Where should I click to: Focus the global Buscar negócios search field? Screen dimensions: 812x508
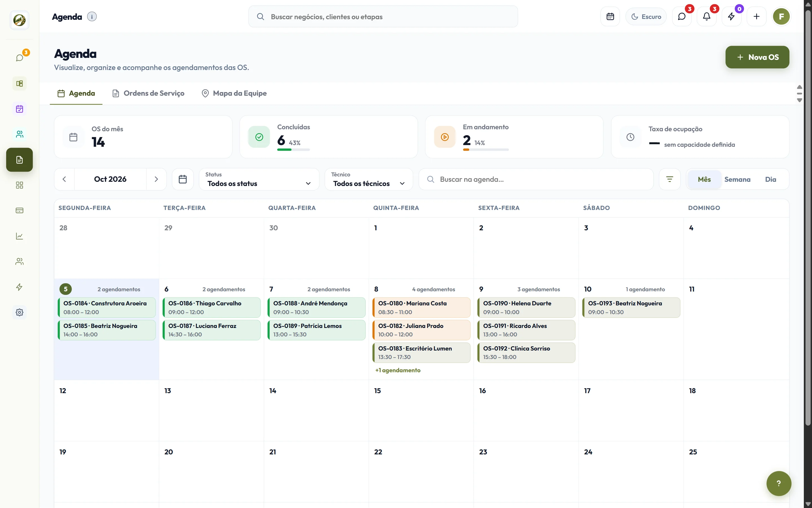(x=383, y=16)
